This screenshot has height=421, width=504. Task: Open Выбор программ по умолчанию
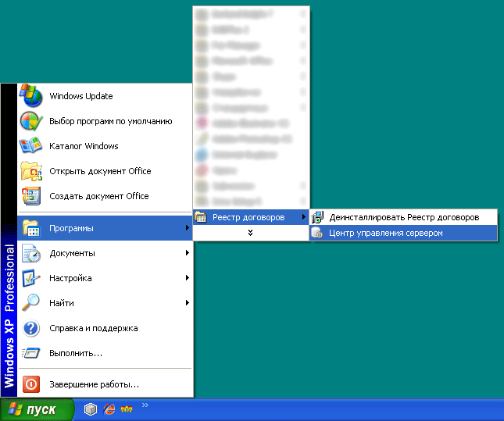point(105,121)
